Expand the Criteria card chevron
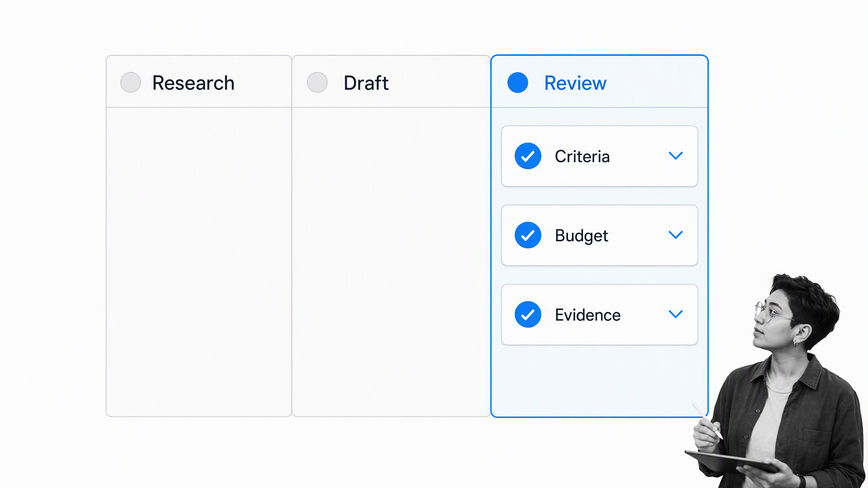 point(676,156)
